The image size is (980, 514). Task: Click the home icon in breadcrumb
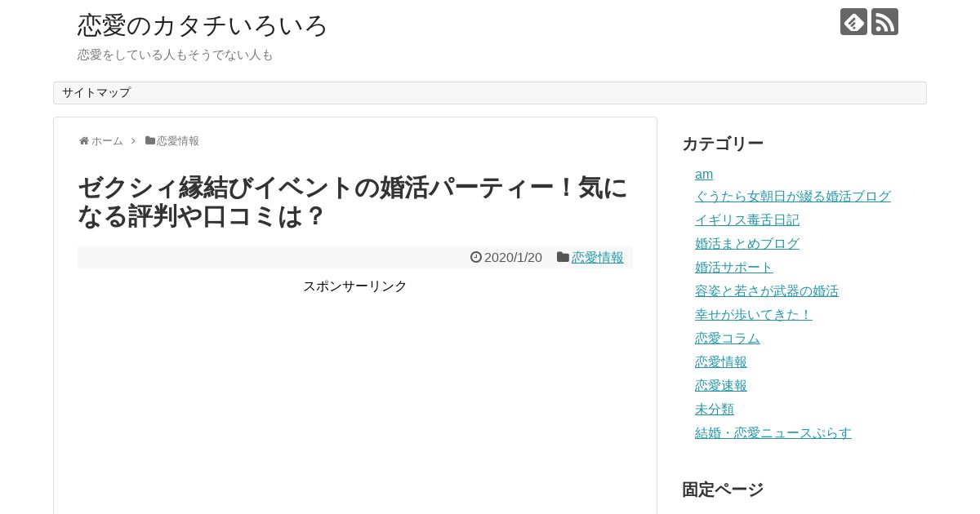coord(84,141)
